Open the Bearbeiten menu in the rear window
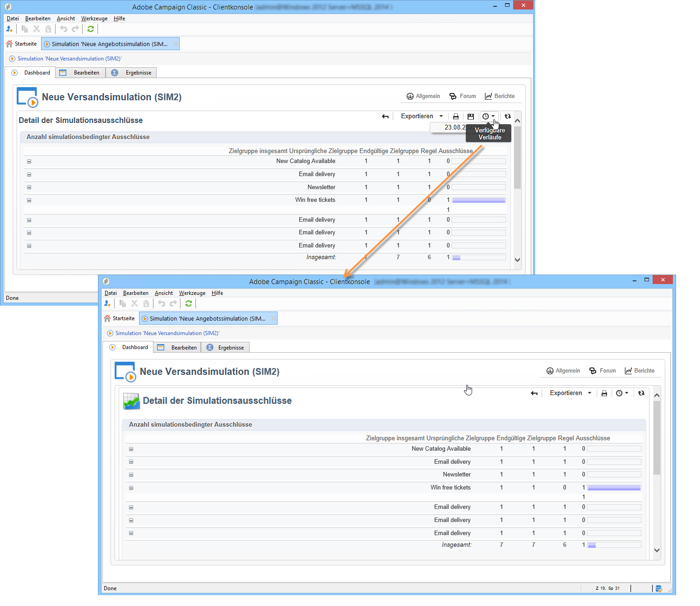 (38, 19)
